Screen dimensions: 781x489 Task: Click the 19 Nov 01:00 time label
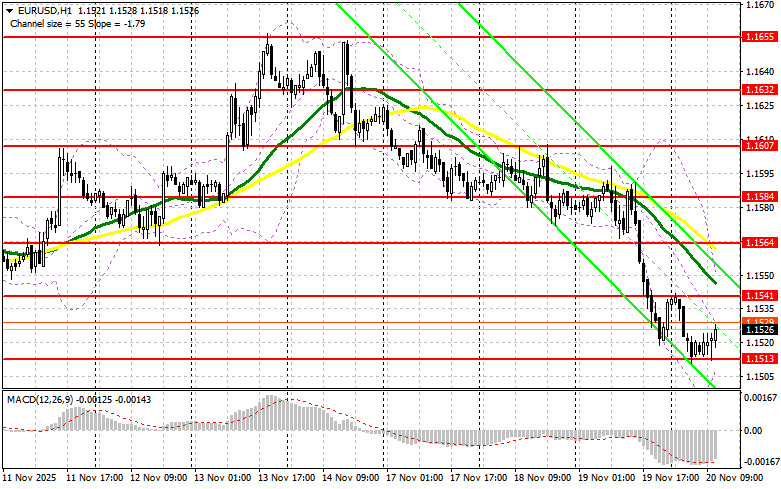click(x=607, y=478)
